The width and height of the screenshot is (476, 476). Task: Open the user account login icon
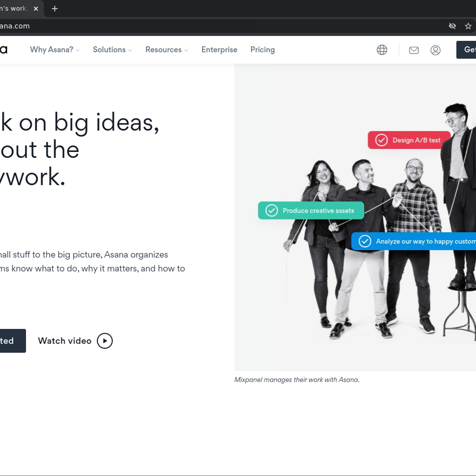coord(436,50)
